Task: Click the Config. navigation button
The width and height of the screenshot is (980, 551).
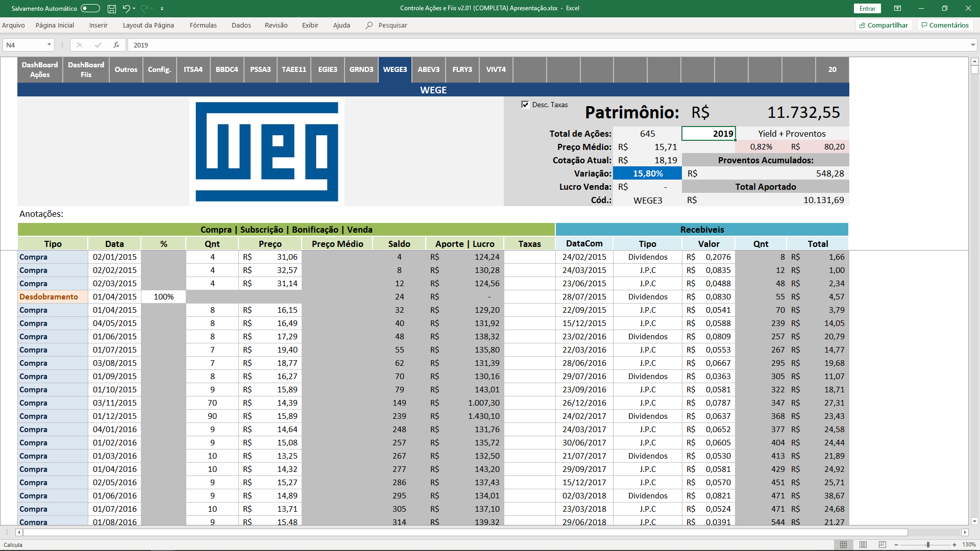Action: pyautogui.click(x=159, y=69)
